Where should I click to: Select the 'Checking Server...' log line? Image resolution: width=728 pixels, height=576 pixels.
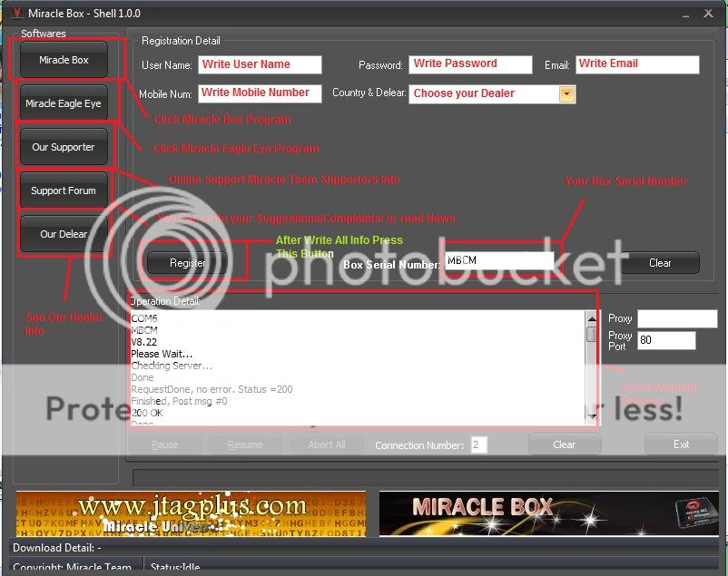pyautogui.click(x=172, y=366)
